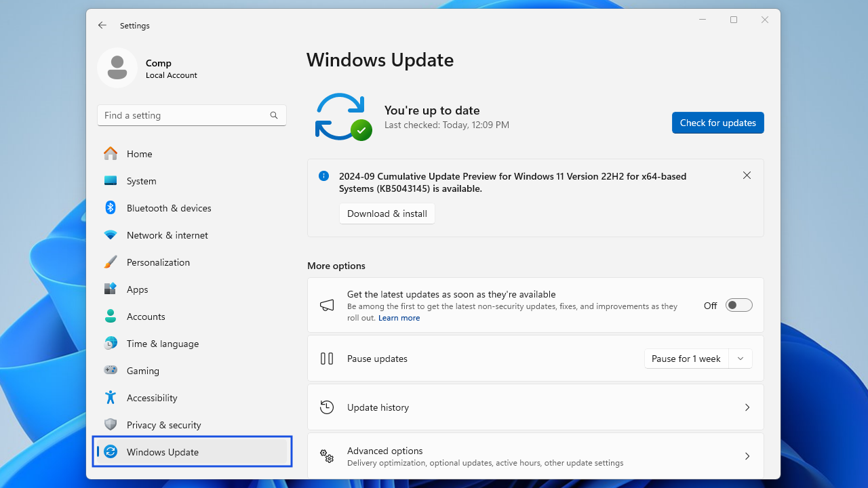Click the Find a setting search field
The height and width of the screenshot is (488, 868).
click(192, 115)
